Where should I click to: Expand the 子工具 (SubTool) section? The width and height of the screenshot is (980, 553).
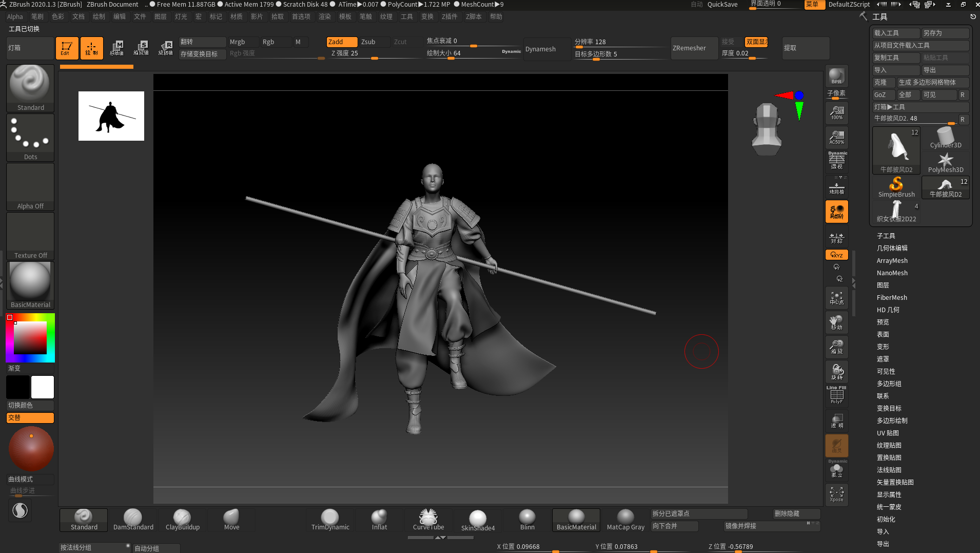(x=886, y=236)
